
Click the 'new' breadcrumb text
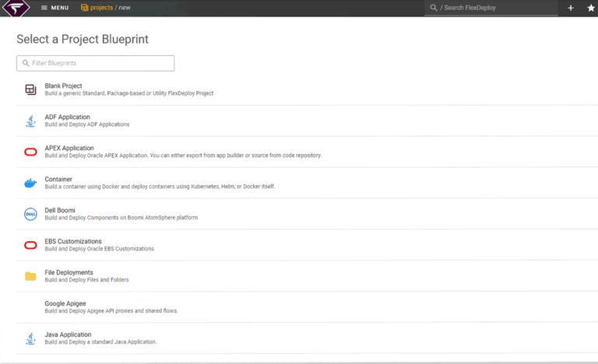125,8
